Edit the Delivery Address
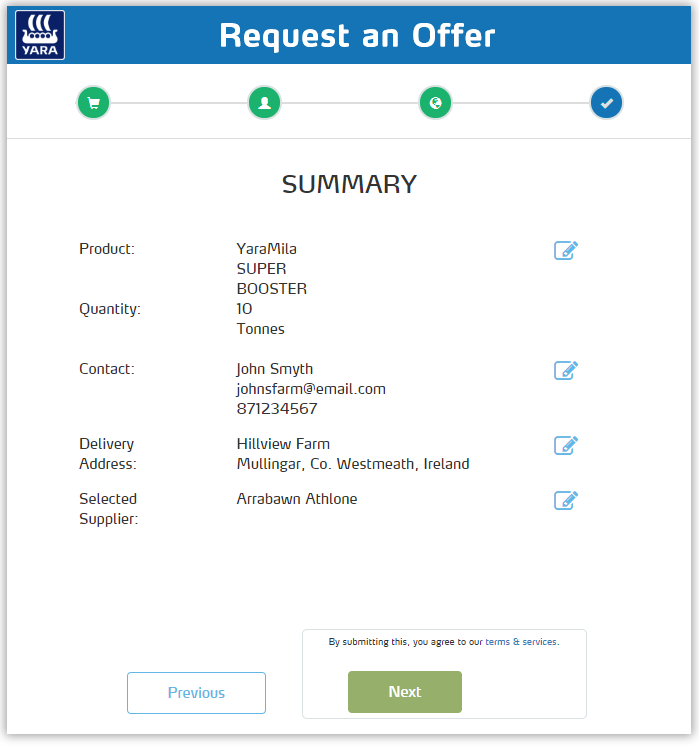This screenshot has width=699, height=746. click(x=566, y=445)
